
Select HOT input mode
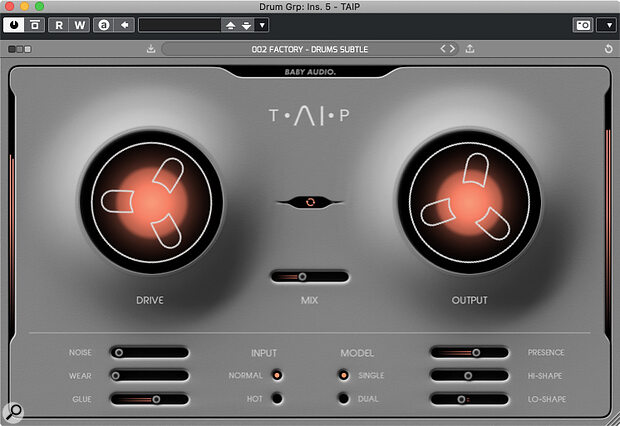277,398
